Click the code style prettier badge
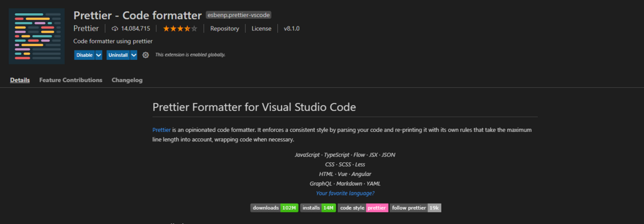 (363, 208)
